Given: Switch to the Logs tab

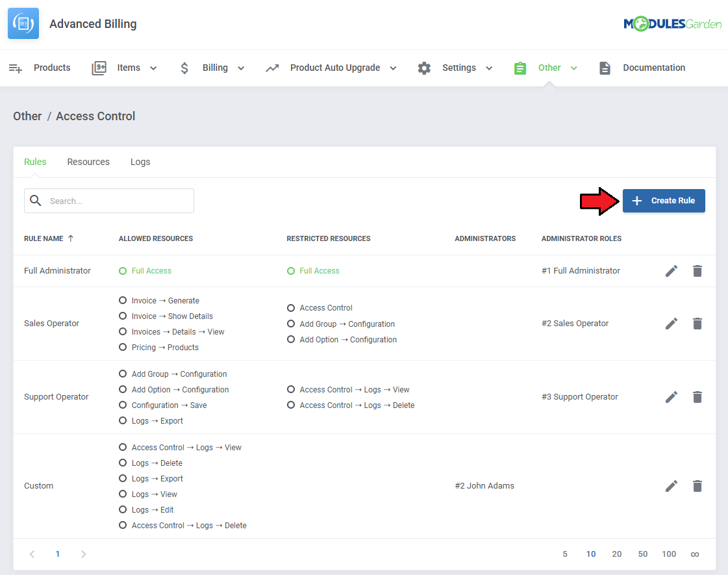Looking at the screenshot, I should (x=140, y=162).
